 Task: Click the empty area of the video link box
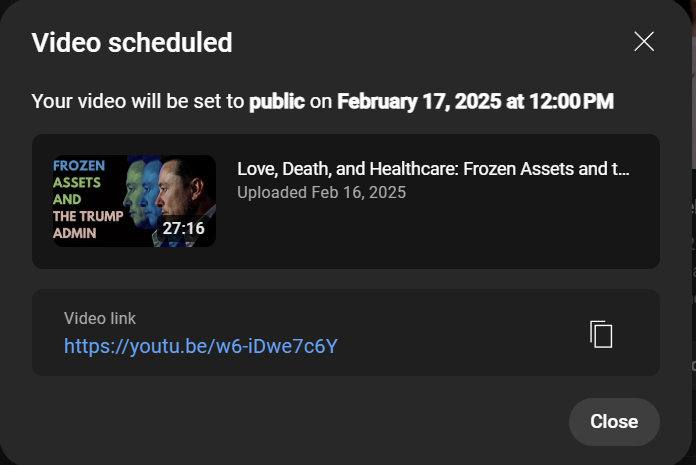(460, 333)
